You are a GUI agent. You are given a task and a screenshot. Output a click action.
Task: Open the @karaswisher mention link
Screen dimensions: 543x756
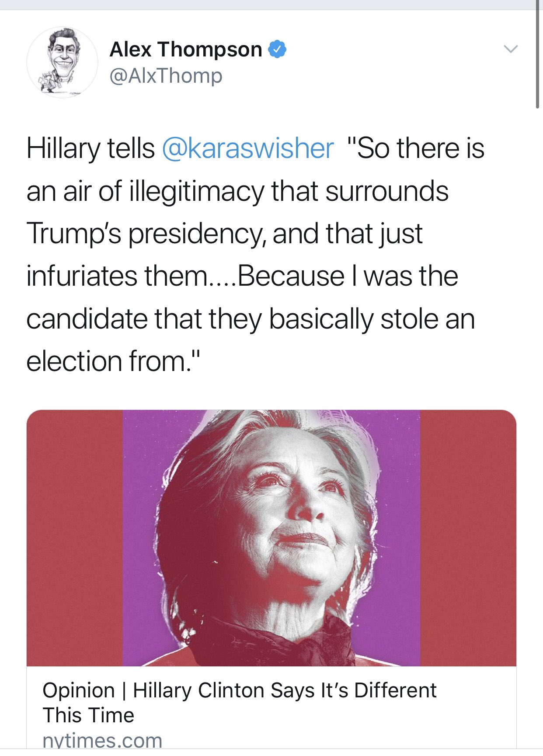[x=248, y=148]
